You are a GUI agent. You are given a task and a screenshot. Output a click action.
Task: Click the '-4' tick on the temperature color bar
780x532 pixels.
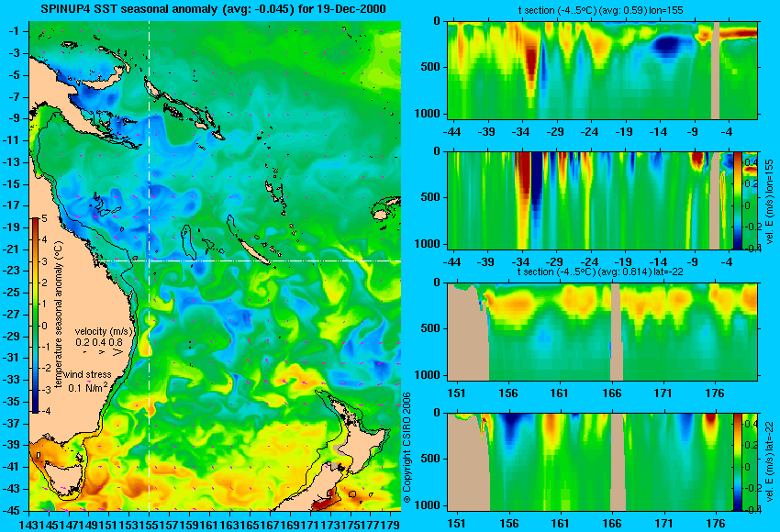coord(45,411)
